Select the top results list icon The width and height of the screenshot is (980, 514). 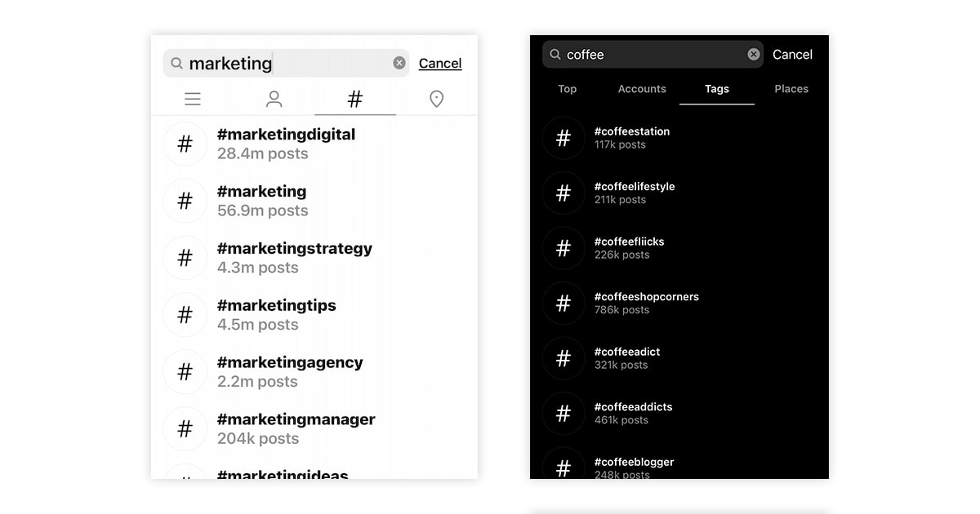click(193, 100)
